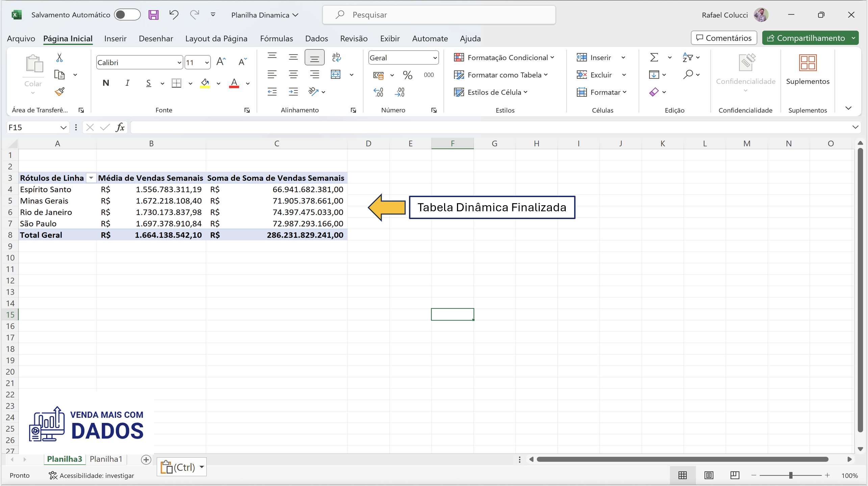Increase decimal places
Image resolution: width=868 pixels, height=486 pixels.
click(x=379, y=92)
